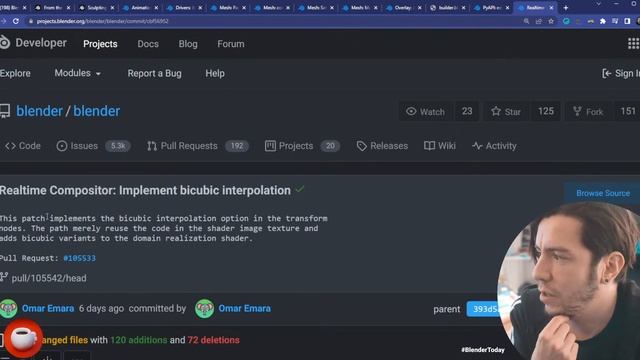Click the blender repository name link
The height and width of the screenshot is (360, 640).
click(x=97, y=111)
